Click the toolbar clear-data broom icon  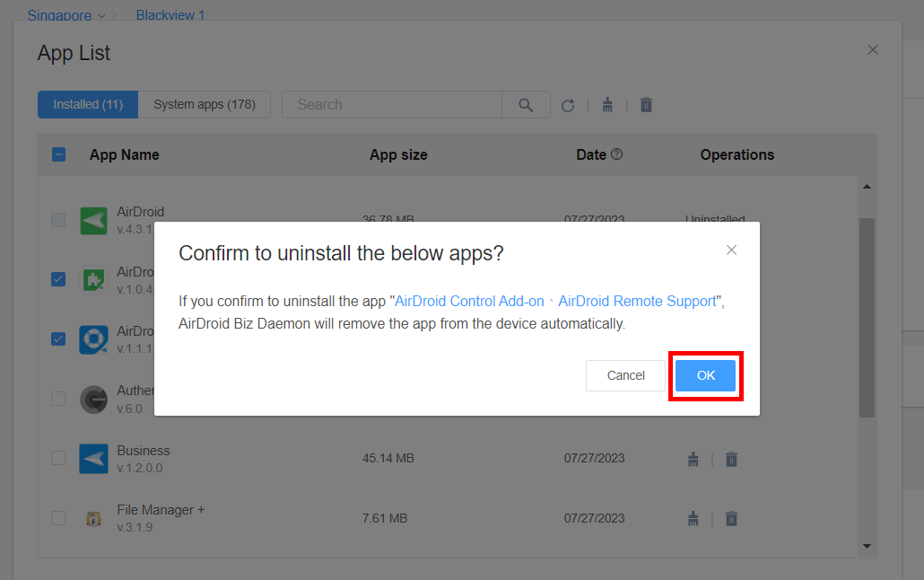607,105
